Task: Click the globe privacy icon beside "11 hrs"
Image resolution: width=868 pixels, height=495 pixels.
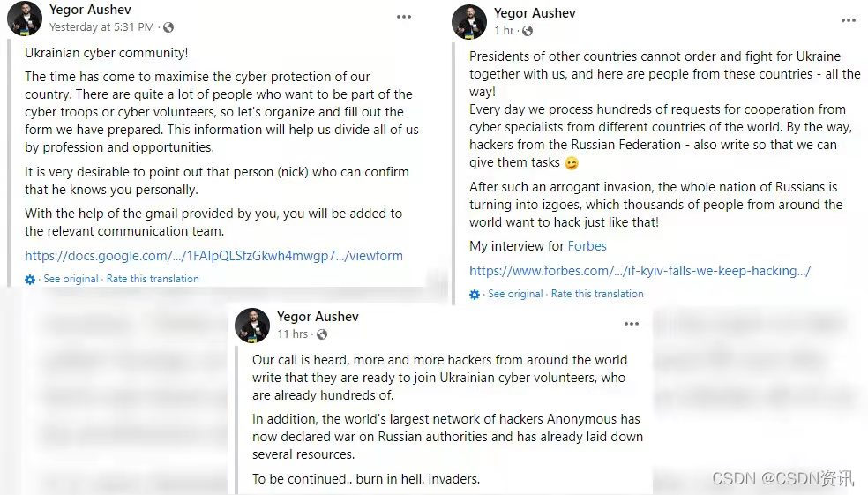Action: [322, 335]
